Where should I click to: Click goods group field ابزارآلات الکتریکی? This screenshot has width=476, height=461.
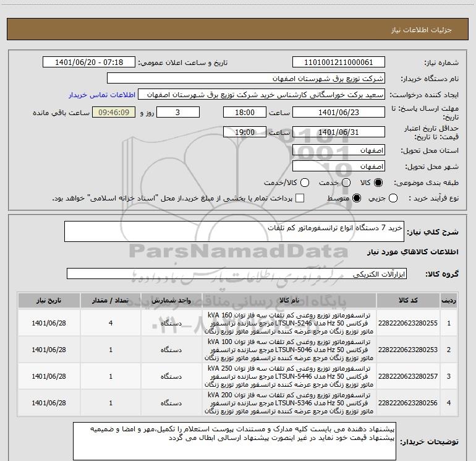tap(237, 274)
